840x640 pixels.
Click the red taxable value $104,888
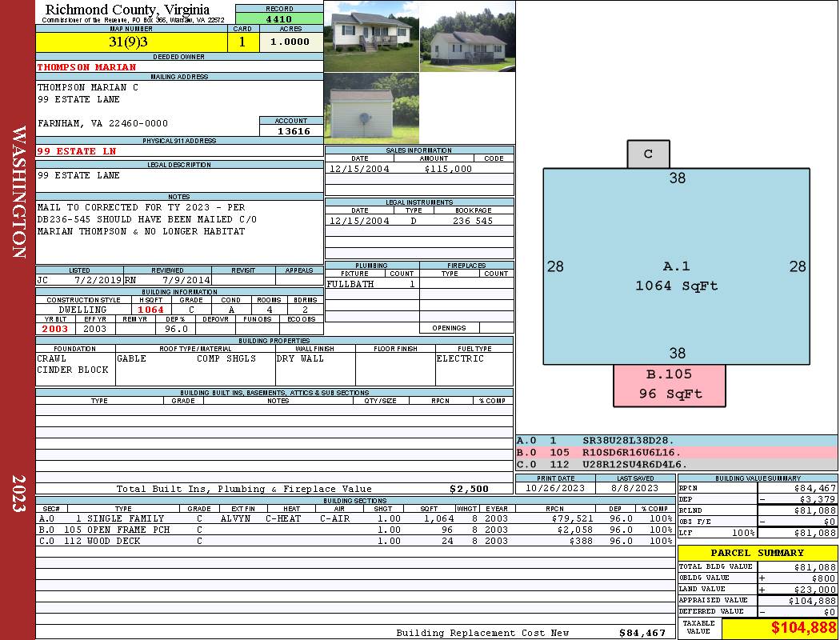pos(778,629)
